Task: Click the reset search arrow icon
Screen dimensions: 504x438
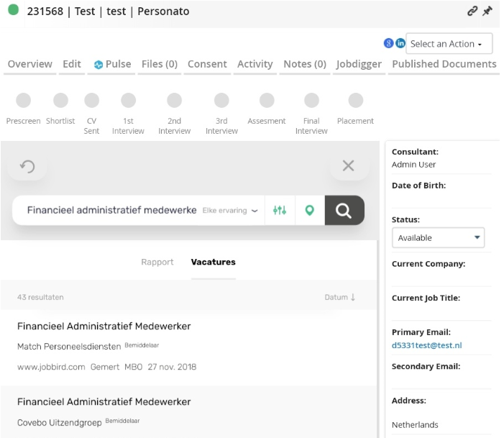Action: pos(27,166)
